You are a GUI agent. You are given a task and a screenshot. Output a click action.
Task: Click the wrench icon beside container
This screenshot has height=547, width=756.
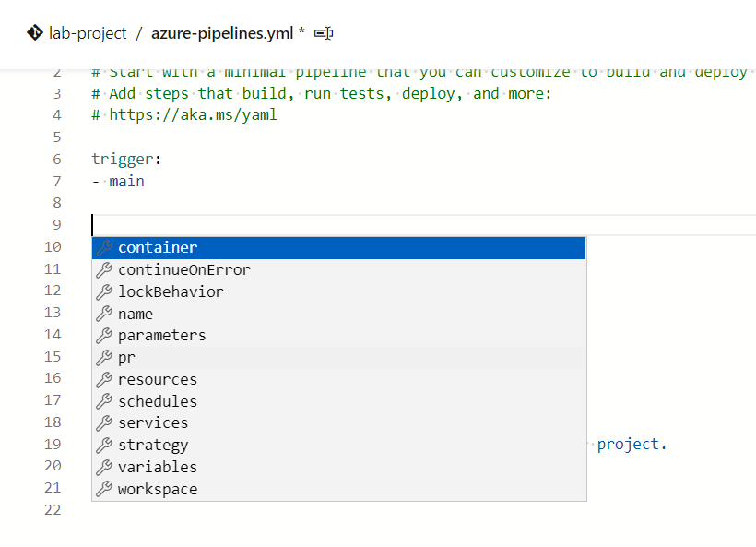pyautogui.click(x=104, y=247)
